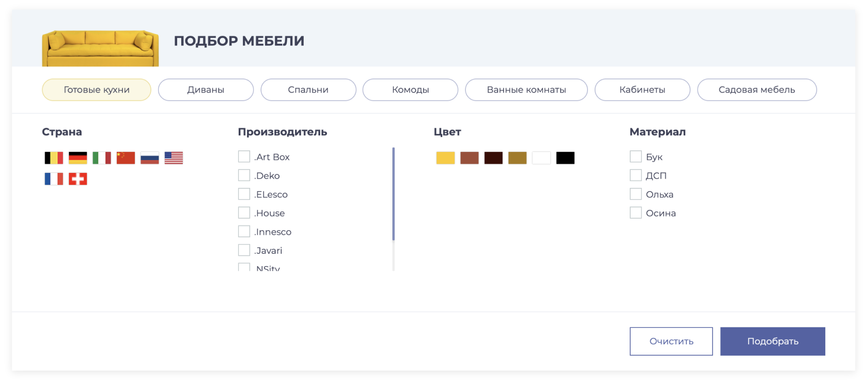Select the China flag icon
Viewport: 868px width, 384px height.
(x=126, y=158)
